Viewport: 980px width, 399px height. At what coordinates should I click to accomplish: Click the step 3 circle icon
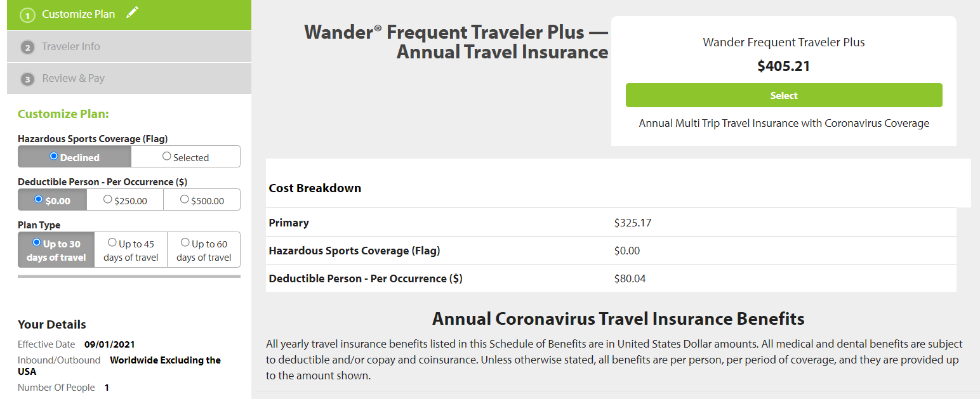(x=27, y=79)
